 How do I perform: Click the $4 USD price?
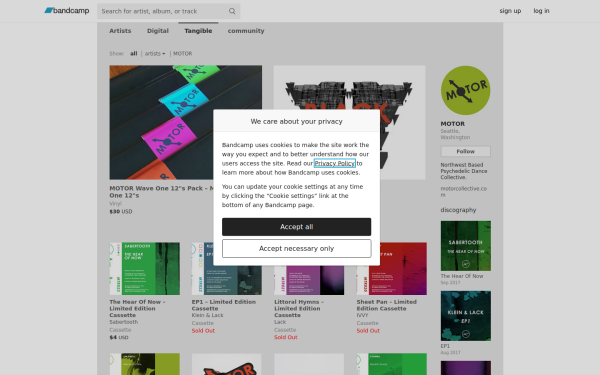point(119,338)
